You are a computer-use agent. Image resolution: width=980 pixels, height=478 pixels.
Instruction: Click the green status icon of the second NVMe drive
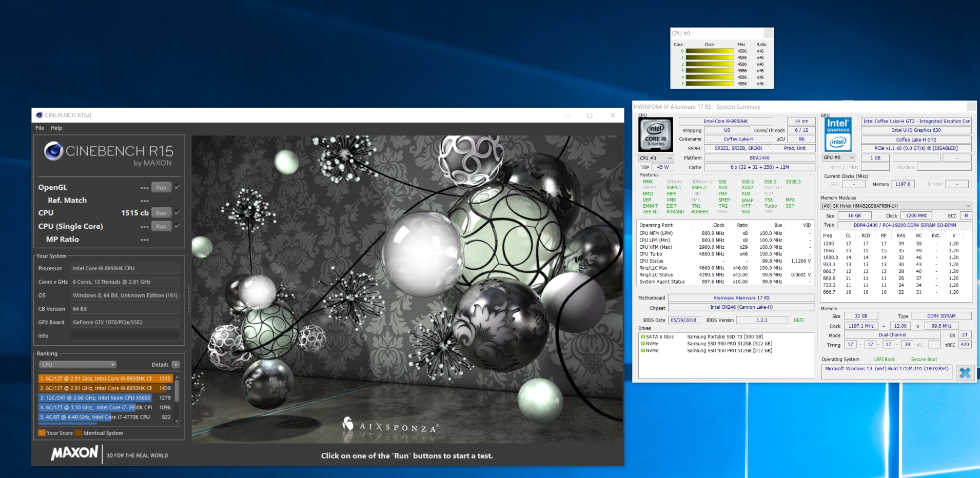642,351
